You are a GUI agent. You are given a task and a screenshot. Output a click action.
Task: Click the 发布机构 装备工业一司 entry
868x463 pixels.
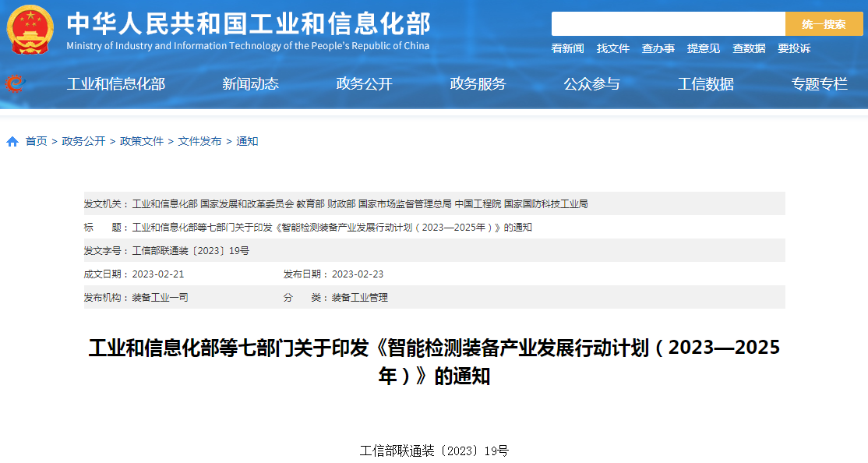pyautogui.click(x=136, y=298)
